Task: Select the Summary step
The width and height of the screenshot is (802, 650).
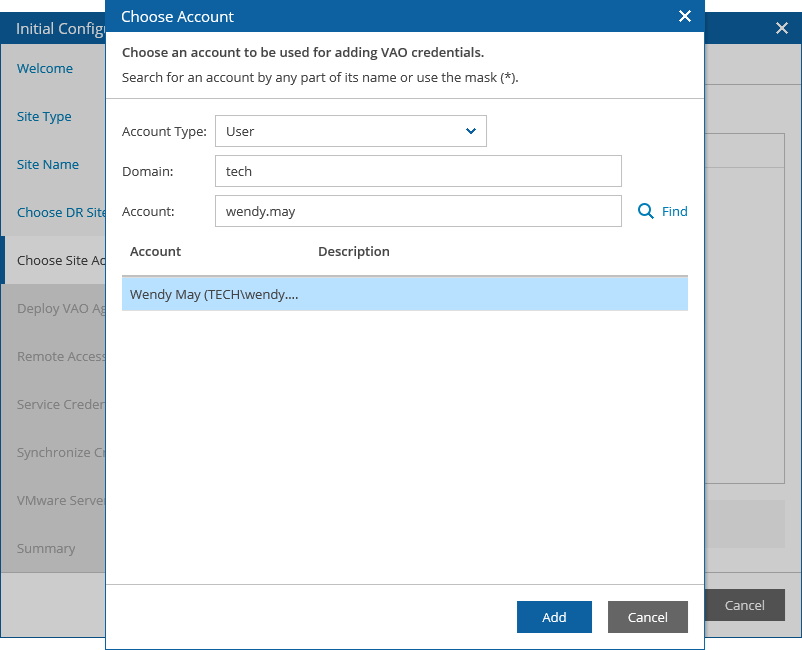Action: point(46,549)
